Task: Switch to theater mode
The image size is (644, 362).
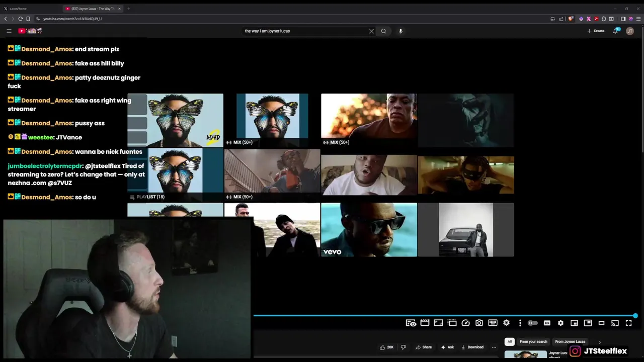Action: [x=601, y=323]
